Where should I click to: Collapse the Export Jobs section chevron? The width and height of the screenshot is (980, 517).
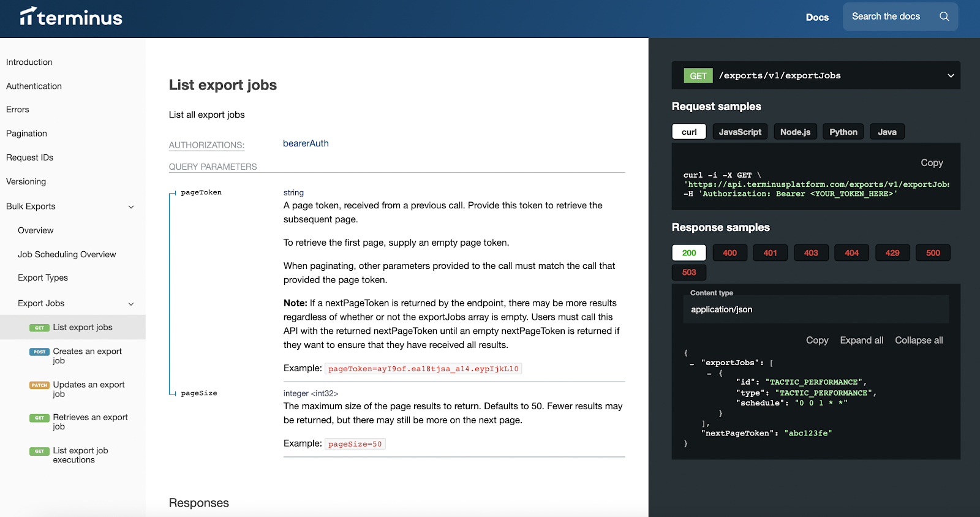[130, 304]
